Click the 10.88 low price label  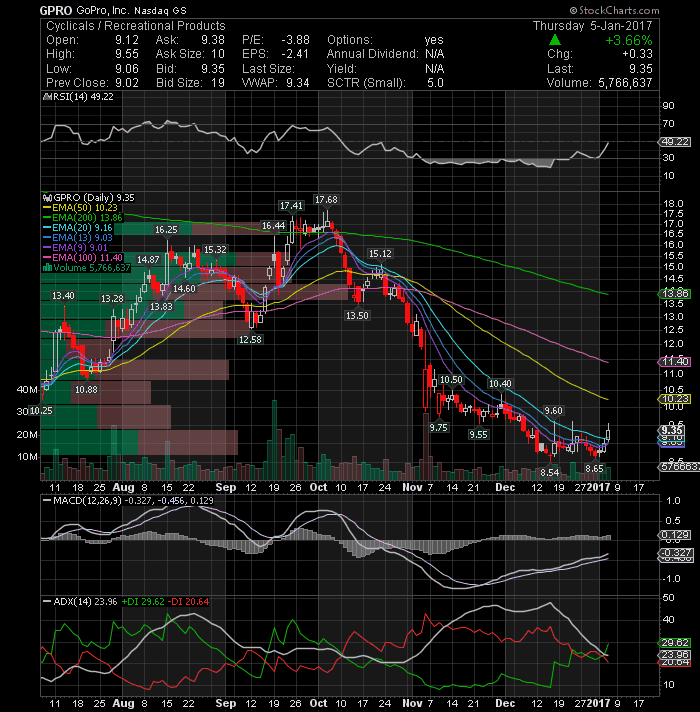[86, 389]
